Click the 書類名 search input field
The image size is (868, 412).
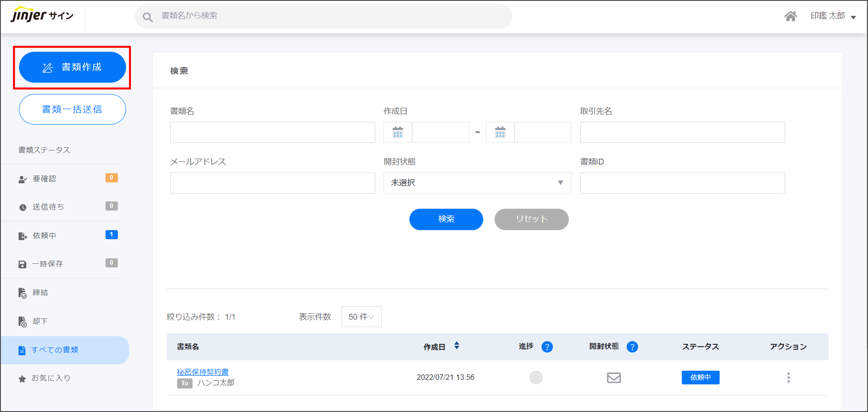coord(272,132)
